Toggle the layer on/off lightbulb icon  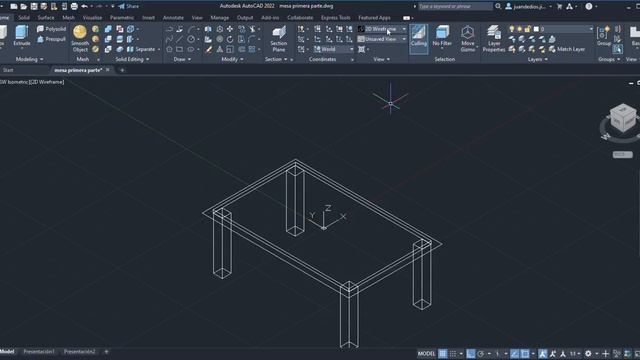(x=512, y=29)
